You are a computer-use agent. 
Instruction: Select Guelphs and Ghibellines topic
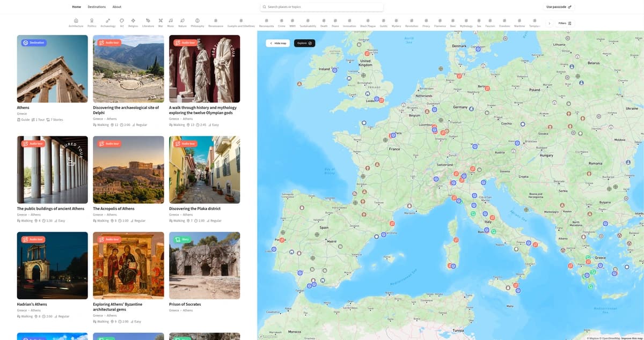click(241, 23)
